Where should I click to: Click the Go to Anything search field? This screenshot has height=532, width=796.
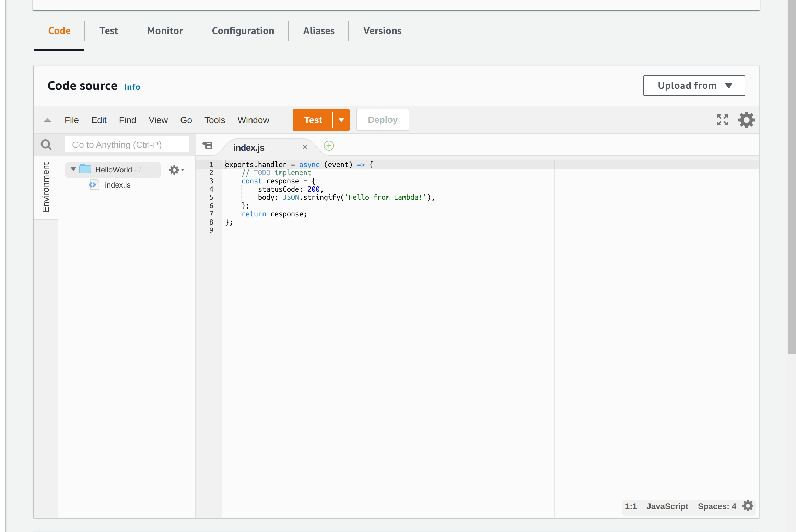coord(127,145)
